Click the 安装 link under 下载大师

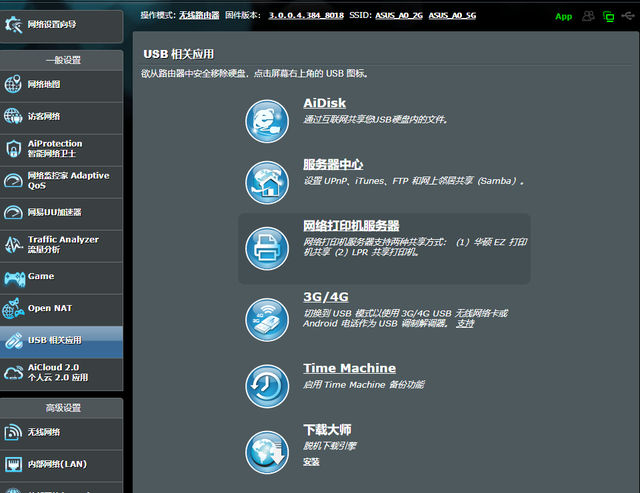coord(311,462)
